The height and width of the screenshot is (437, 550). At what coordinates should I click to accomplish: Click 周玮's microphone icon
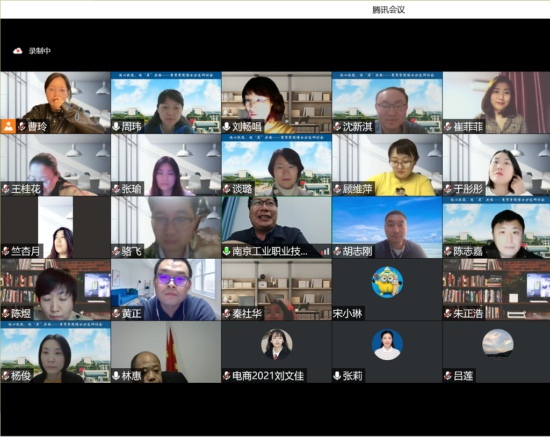[x=116, y=126]
